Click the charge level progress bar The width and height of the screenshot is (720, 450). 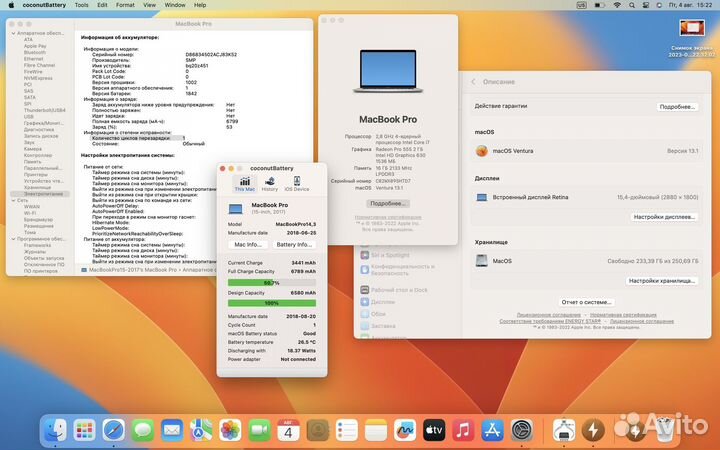tap(272, 283)
